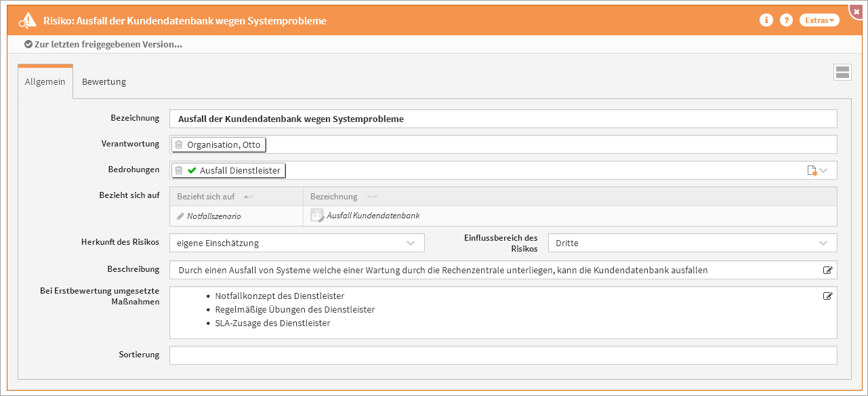The height and width of the screenshot is (396, 868).
Task: Expand Herkunft des Risikos dropdown
Action: tap(410, 243)
